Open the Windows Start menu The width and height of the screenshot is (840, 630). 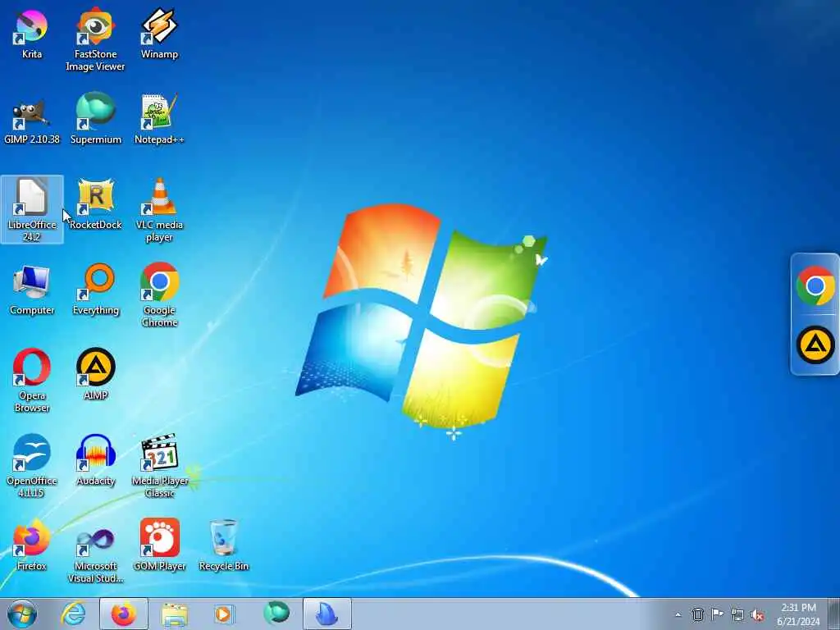tap(22, 614)
